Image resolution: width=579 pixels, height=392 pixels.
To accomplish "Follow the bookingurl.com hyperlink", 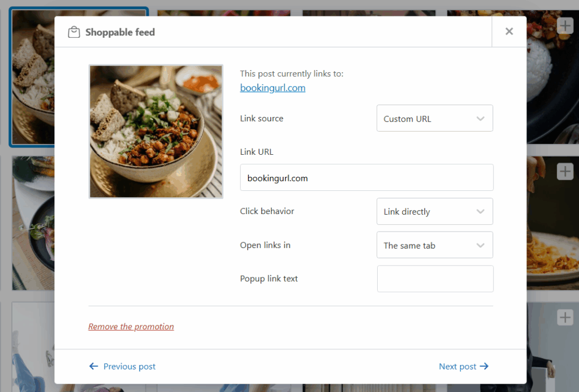I will [273, 88].
